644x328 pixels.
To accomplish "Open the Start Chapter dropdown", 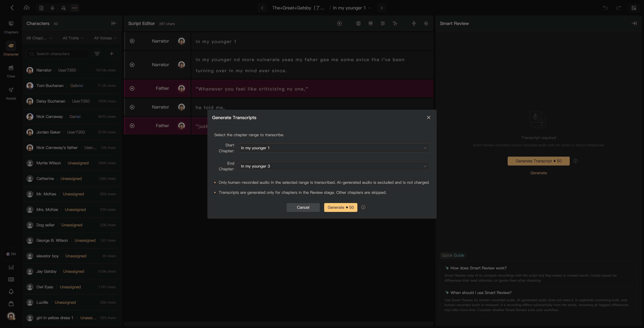I will tap(334, 148).
